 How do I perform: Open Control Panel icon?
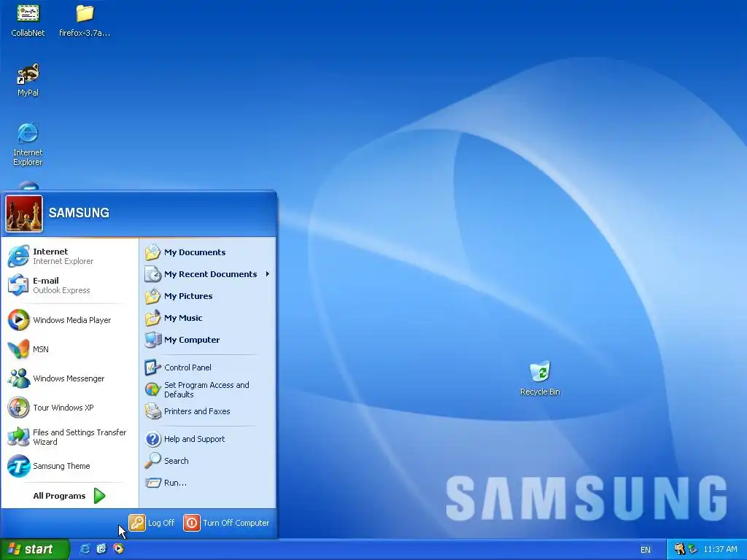click(x=152, y=367)
